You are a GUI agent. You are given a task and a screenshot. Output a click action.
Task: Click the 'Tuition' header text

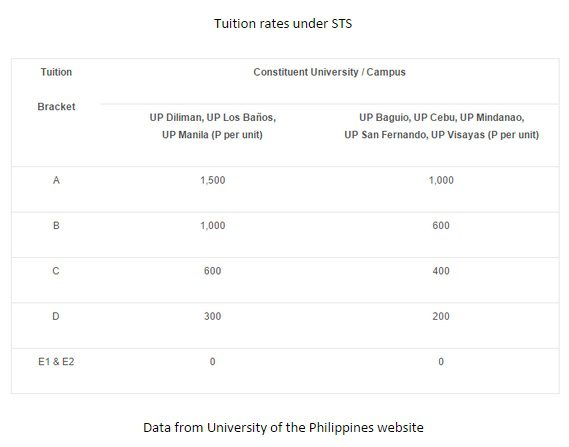pos(56,72)
